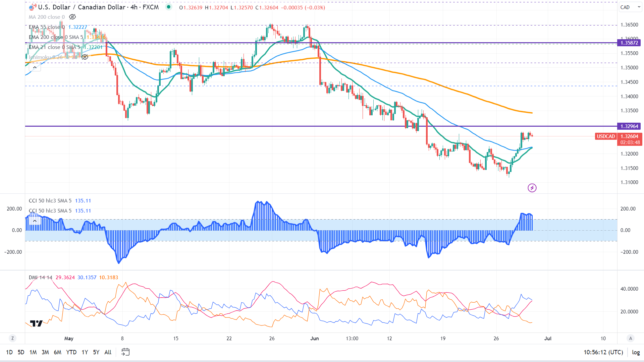Screen dimensions: 644x362
Task: Click the lightning events marker on chart
Action: 532,188
